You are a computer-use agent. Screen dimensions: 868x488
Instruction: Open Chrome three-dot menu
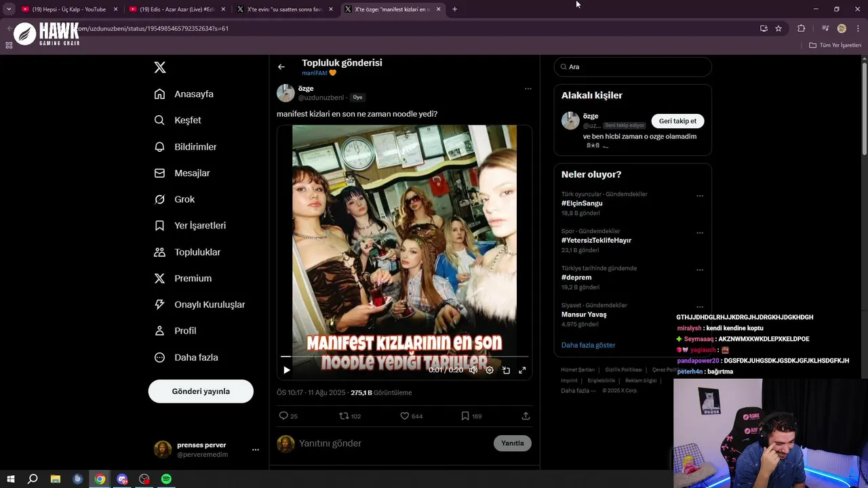(859, 28)
